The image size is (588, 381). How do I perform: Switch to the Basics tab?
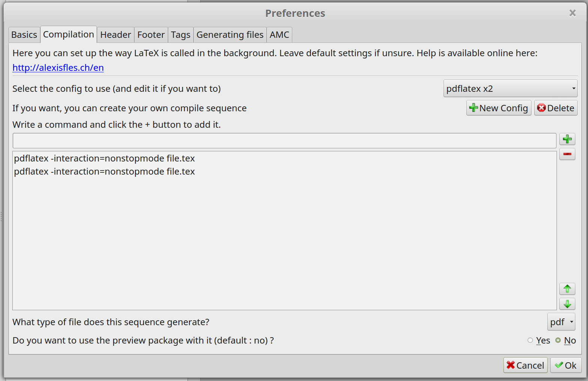pyautogui.click(x=24, y=35)
